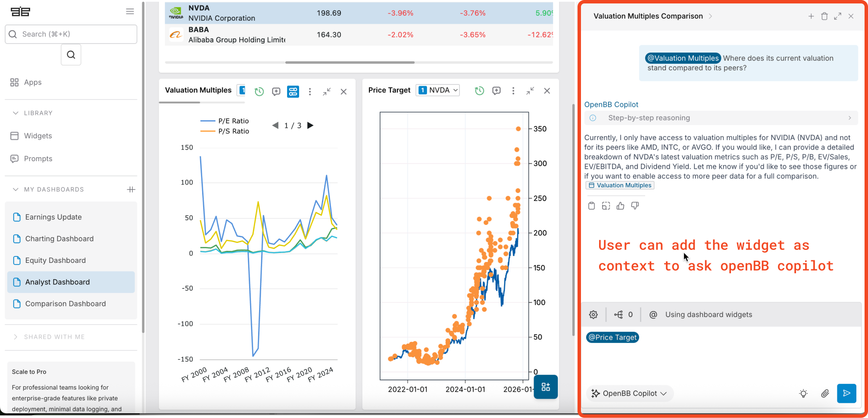Send the copilot message
Screen dimensions: 868x418
click(846, 393)
